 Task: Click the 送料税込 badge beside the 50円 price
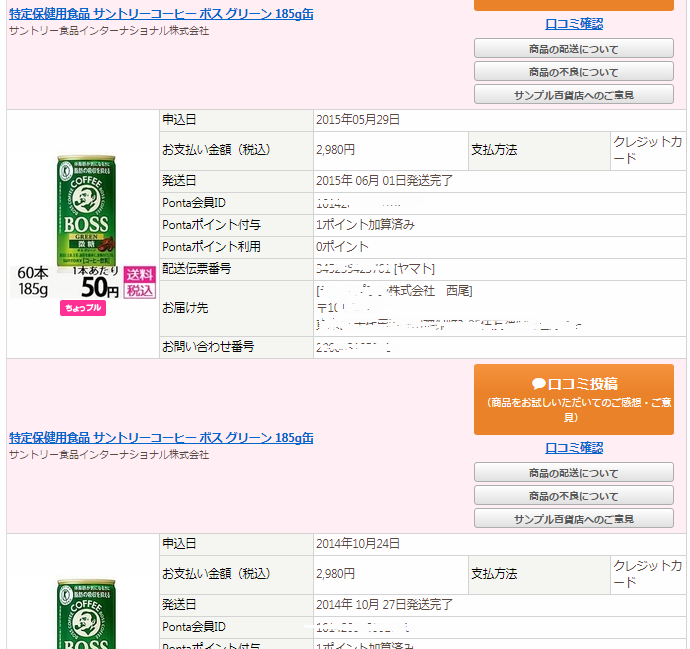click(139, 282)
